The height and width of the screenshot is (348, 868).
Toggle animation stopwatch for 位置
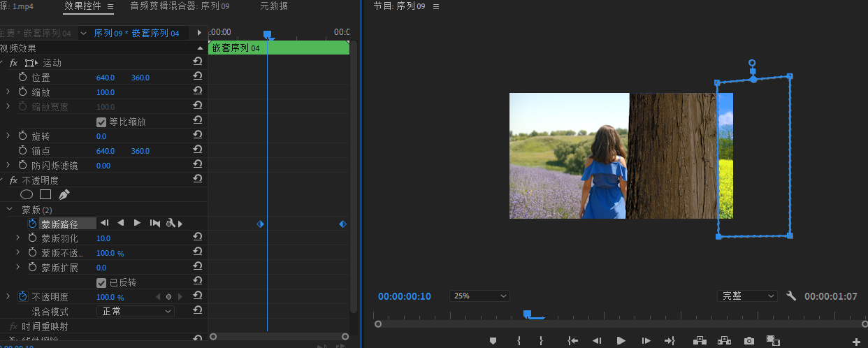coord(22,78)
